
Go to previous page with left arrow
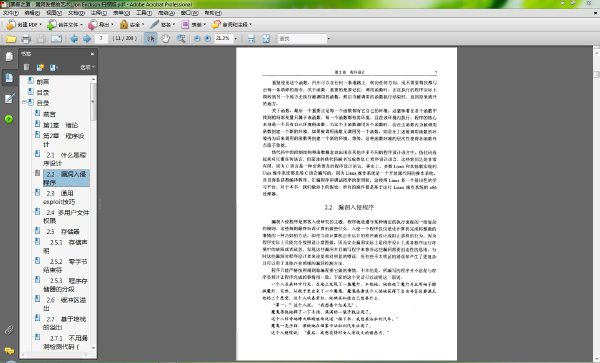(x=74, y=39)
